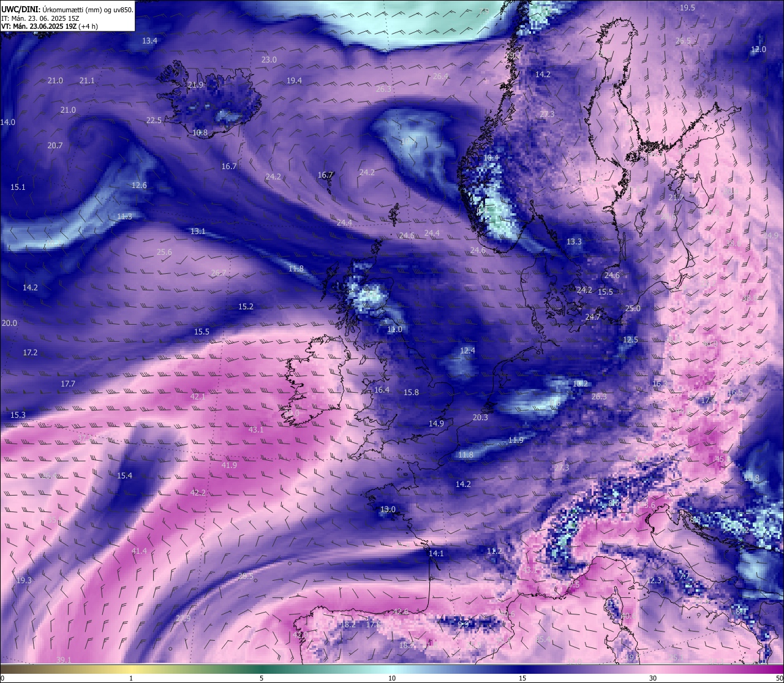Image resolution: width=784 pixels, height=683 pixels.
Task: Click the 21.1 value label
Action: [x=87, y=80]
